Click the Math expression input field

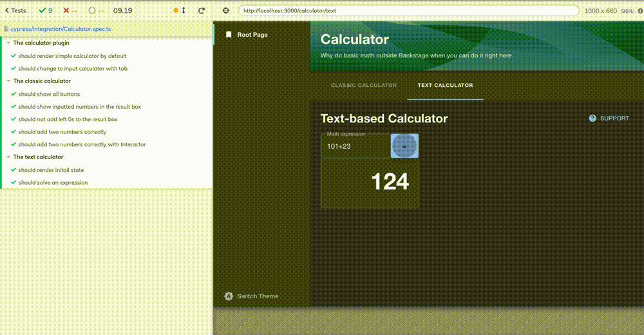tap(355, 147)
